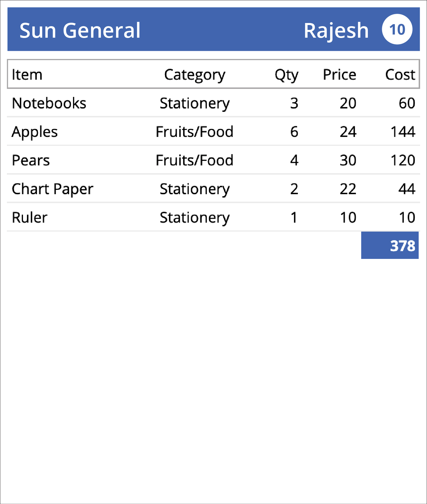Select the Chart Paper row
Image resolution: width=427 pixels, height=504 pixels.
pos(213,189)
